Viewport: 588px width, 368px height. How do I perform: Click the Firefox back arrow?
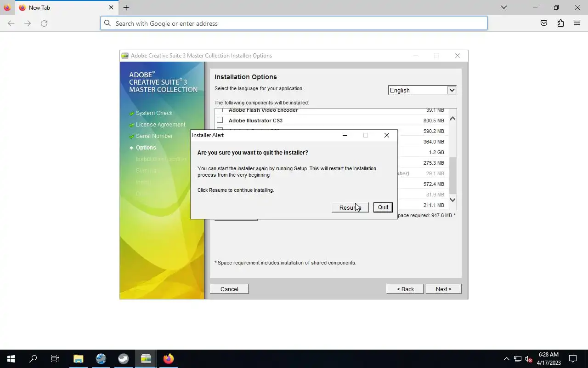tap(11, 23)
